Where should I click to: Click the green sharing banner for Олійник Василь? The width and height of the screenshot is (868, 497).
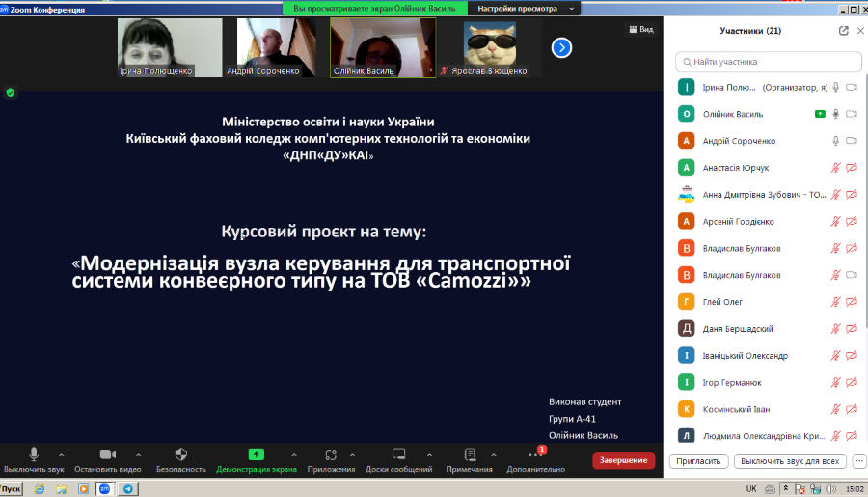tap(375, 9)
